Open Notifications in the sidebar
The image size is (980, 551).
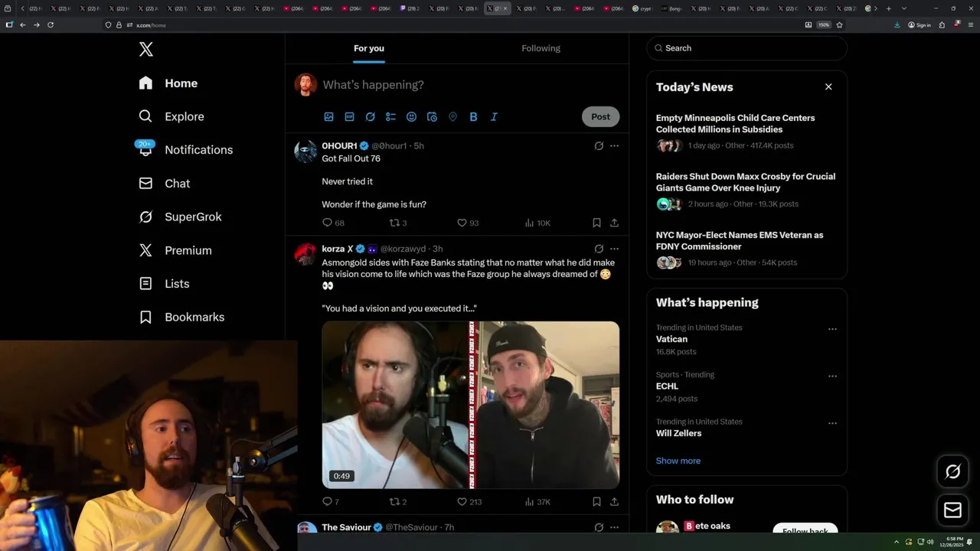click(x=185, y=150)
